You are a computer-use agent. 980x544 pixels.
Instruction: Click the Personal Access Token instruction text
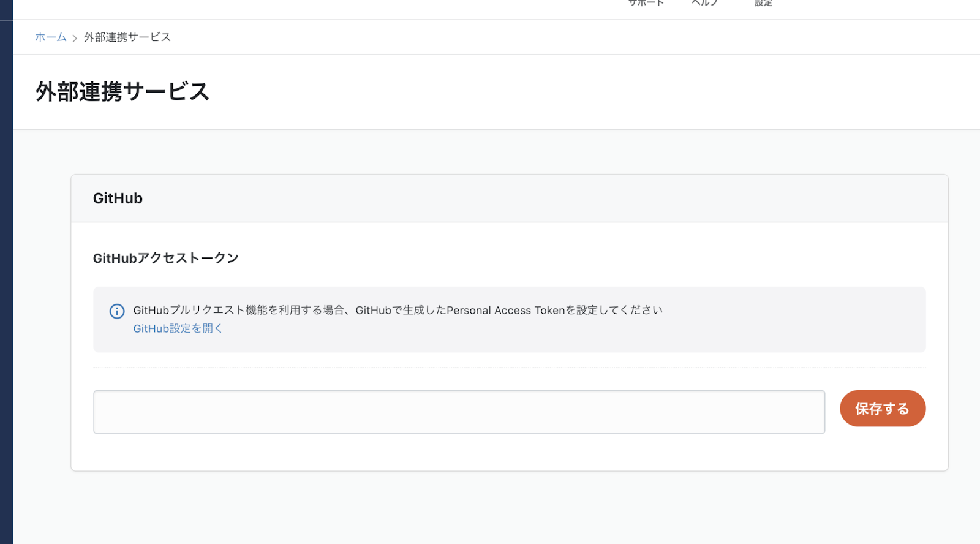tap(398, 310)
